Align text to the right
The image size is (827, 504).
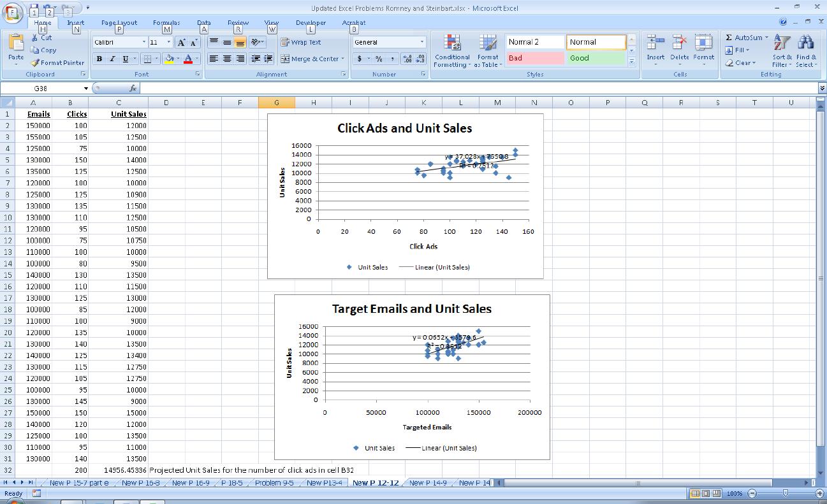click(x=240, y=59)
